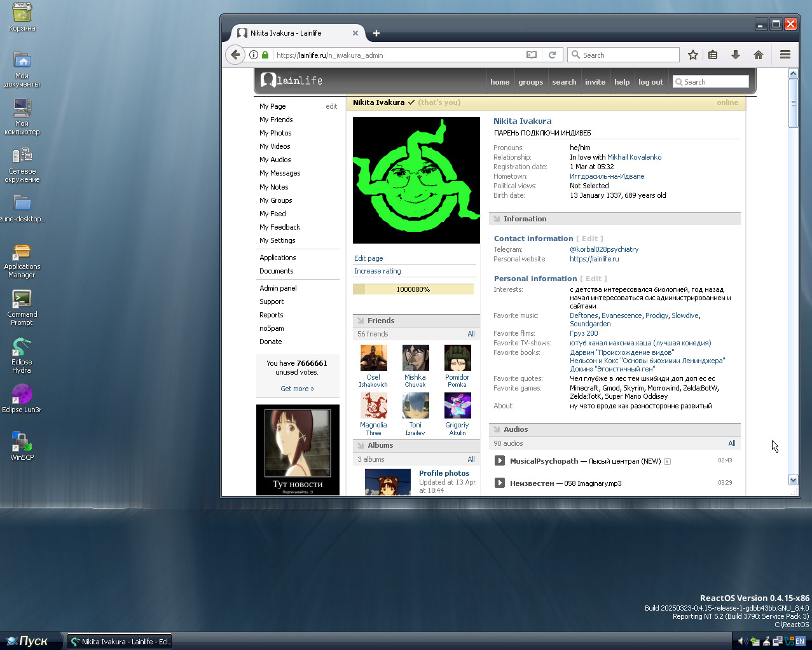Collapse the Information section header
Image resolution: width=812 pixels, height=650 pixels.
[x=525, y=219]
